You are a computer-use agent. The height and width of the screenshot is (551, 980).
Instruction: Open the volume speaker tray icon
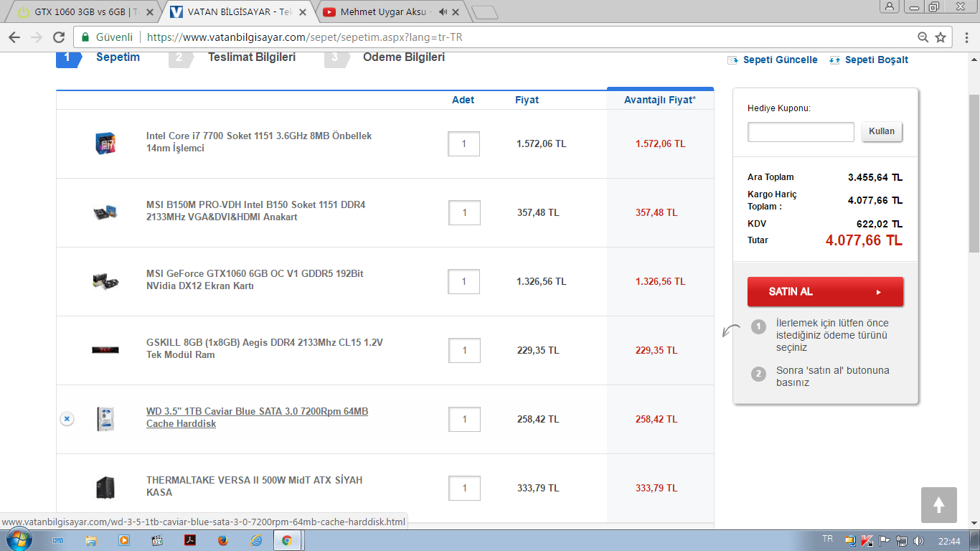tap(918, 540)
